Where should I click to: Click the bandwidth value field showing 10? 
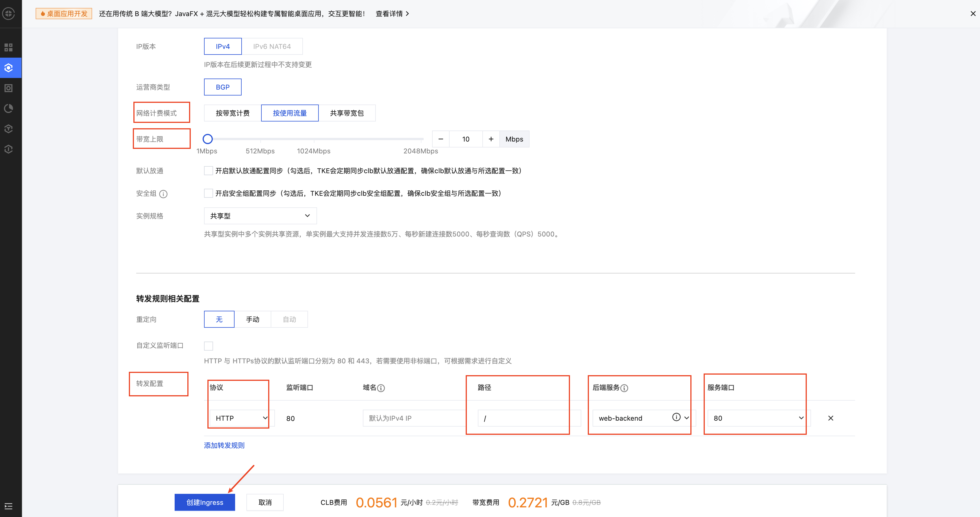coord(466,139)
